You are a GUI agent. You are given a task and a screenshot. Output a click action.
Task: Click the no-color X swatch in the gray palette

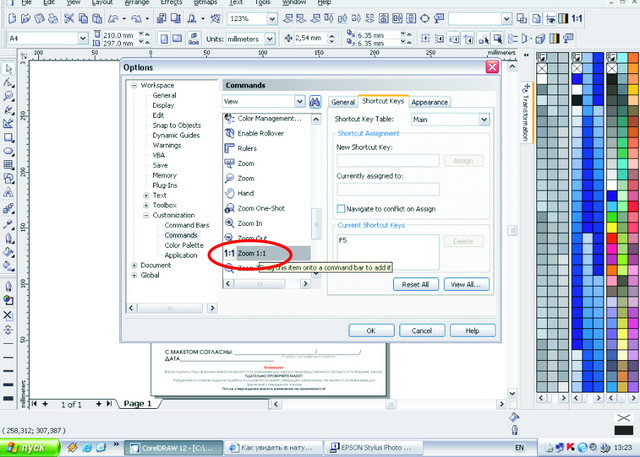542,68
